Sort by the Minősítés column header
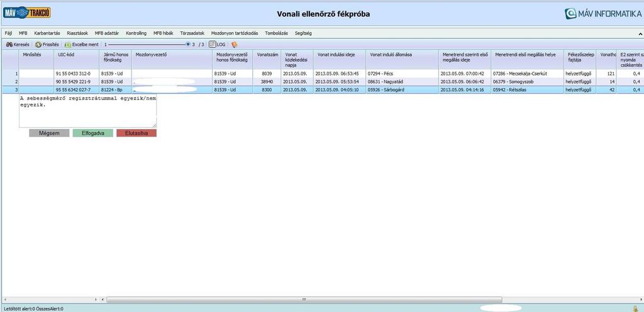 36,60
